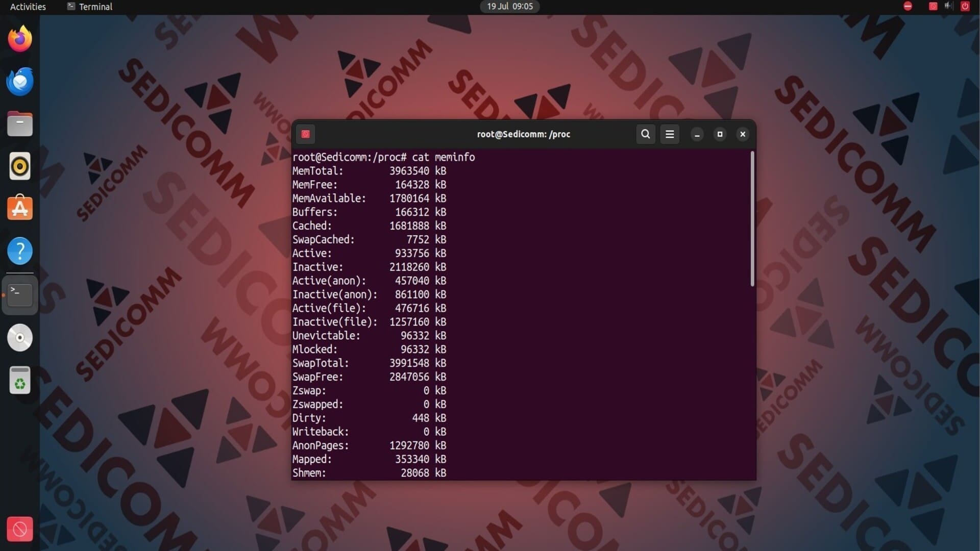This screenshot has height=551, width=980.
Task: Click search button in terminal header
Action: point(645,134)
